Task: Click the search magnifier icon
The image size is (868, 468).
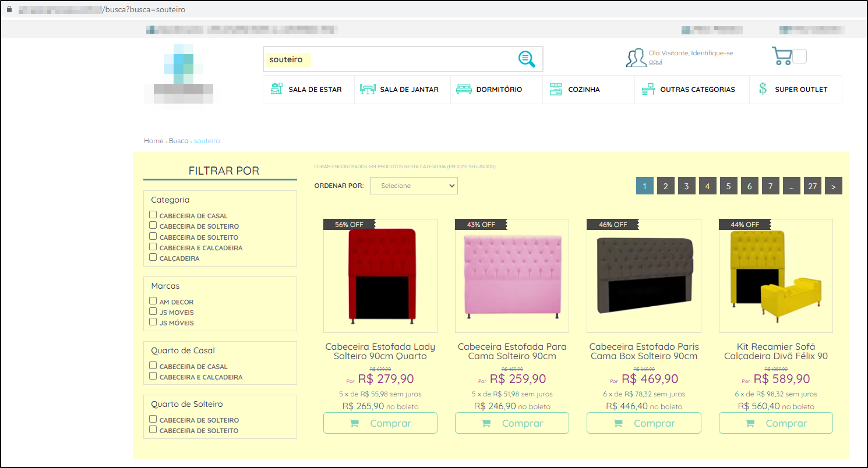Action: [x=527, y=59]
